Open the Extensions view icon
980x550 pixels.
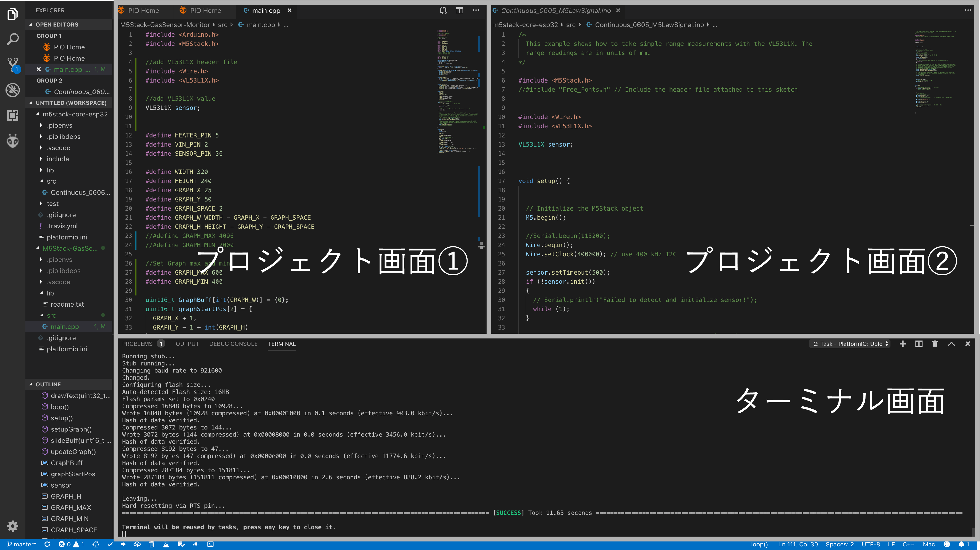(x=13, y=115)
